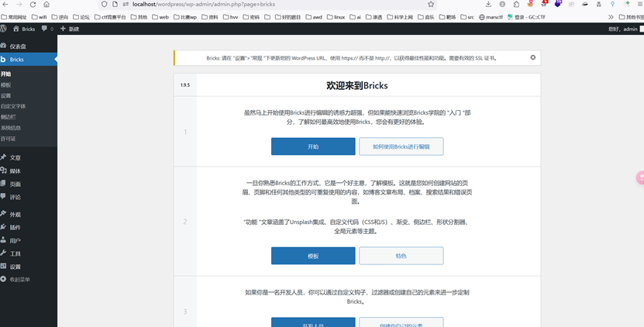Open the src bookmark folder

click(467, 17)
